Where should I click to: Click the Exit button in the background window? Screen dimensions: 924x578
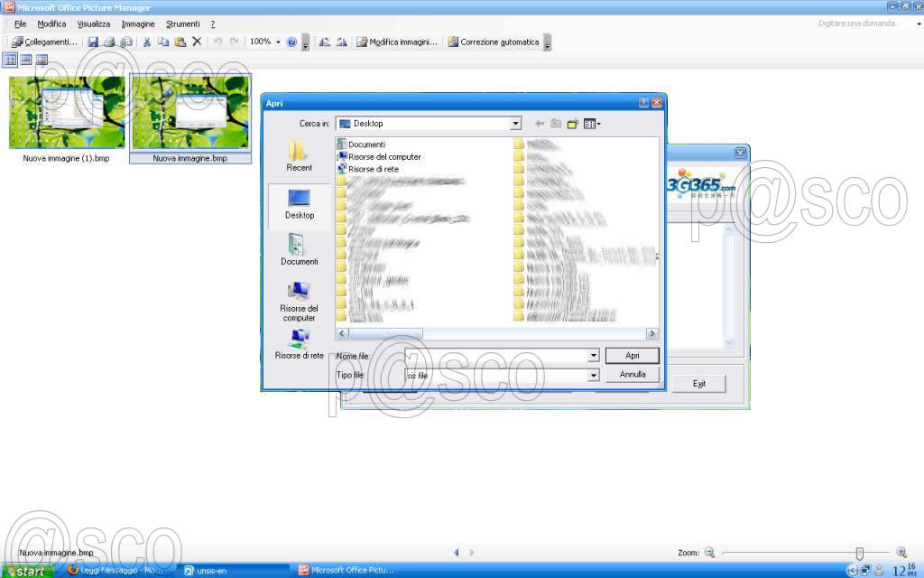pyautogui.click(x=699, y=383)
